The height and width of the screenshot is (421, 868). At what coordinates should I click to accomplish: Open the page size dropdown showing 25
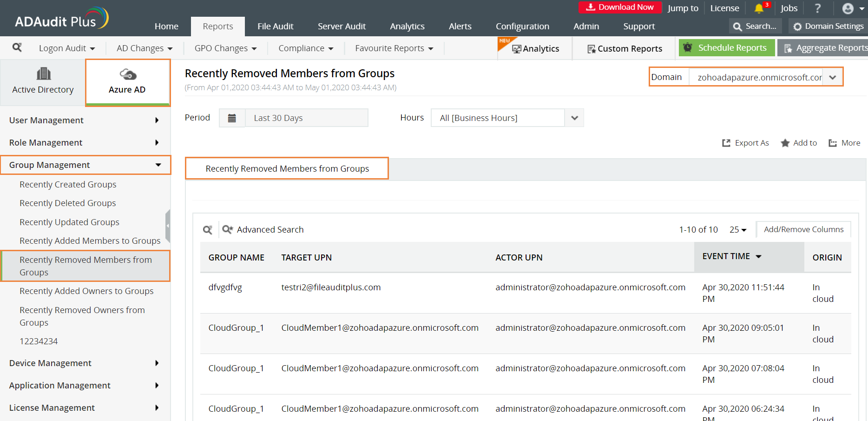737,229
